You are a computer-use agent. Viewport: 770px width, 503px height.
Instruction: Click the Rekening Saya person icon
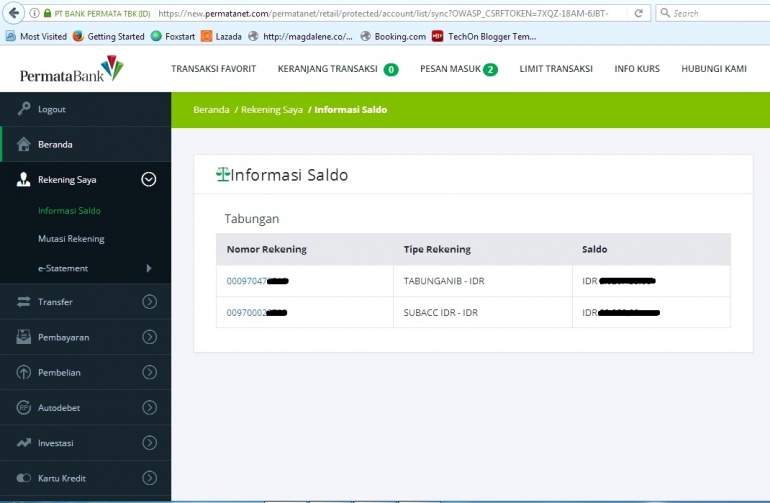pyautogui.click(x=24, y=179)
